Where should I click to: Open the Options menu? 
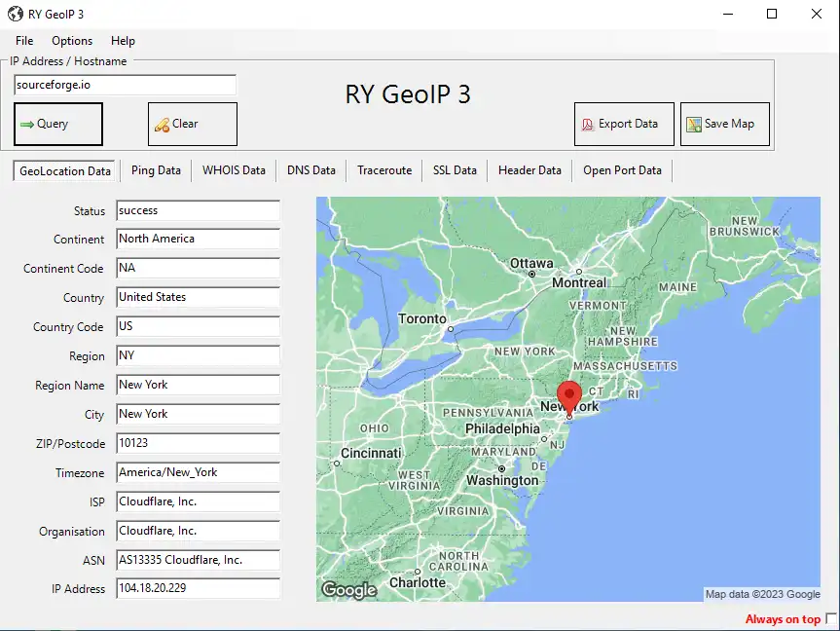[x=72, y=41]
